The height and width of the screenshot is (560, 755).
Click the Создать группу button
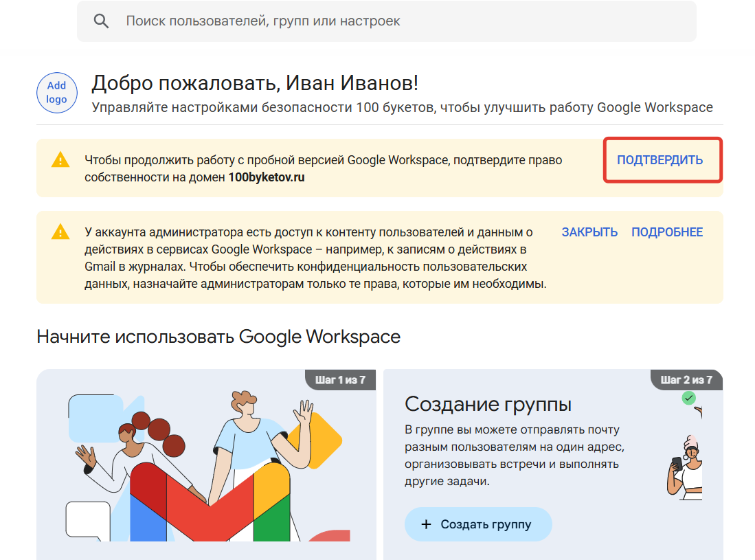tap(478, 524)
